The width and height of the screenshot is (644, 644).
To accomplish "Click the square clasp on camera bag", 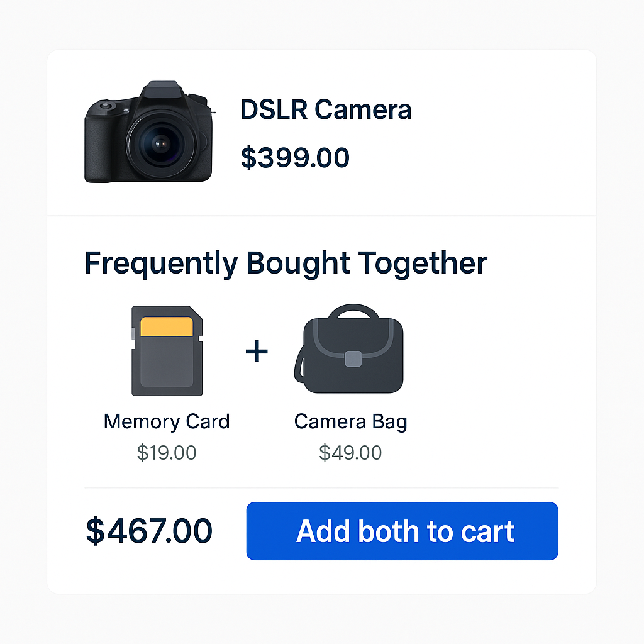I will click(353, 358).
